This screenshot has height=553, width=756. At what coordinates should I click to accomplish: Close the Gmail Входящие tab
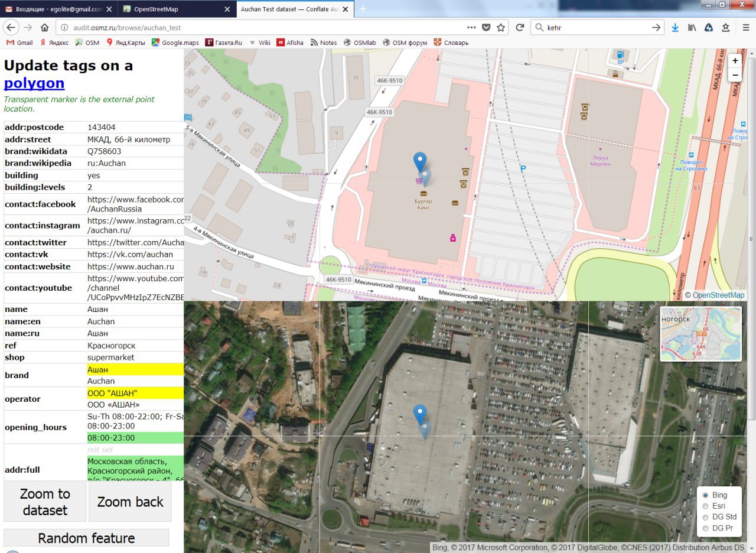110,9
